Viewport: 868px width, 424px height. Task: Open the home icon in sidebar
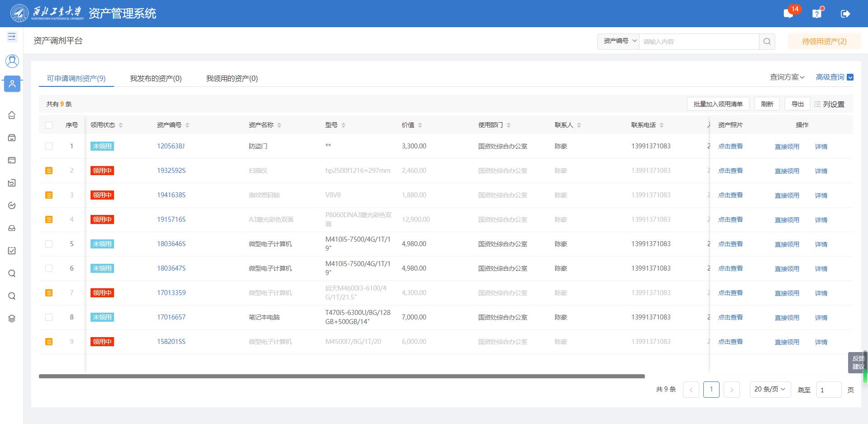click(x=12, y=115)
